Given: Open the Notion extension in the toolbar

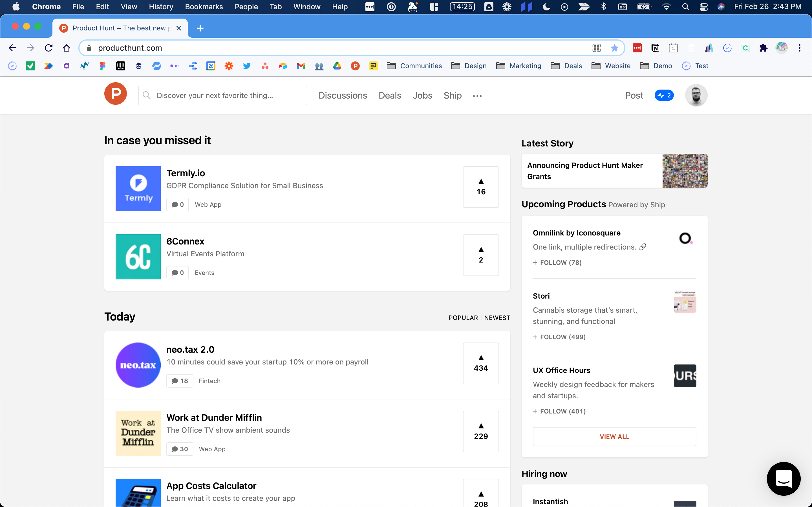Looking at the screenshot, I should pyautogui.click(x=655, y=48).
